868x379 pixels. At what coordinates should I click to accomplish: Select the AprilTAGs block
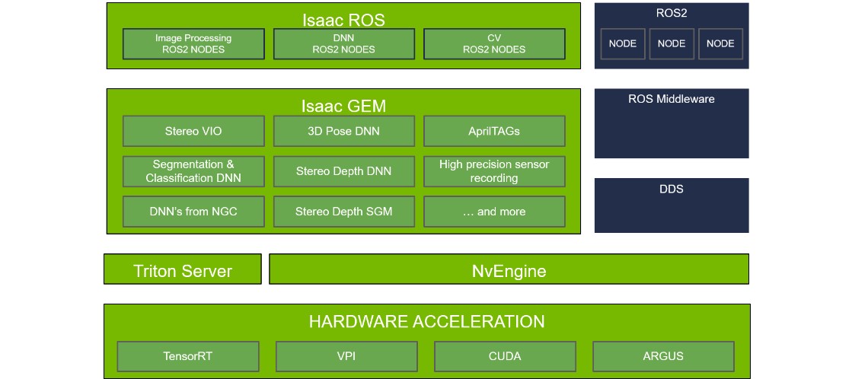[x=494, y=131]
